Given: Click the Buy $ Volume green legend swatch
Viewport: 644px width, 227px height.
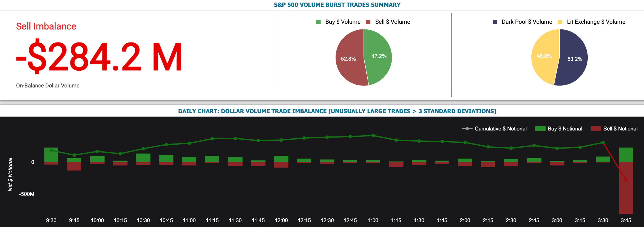Looking at the screenshot, I should [318, 22].
